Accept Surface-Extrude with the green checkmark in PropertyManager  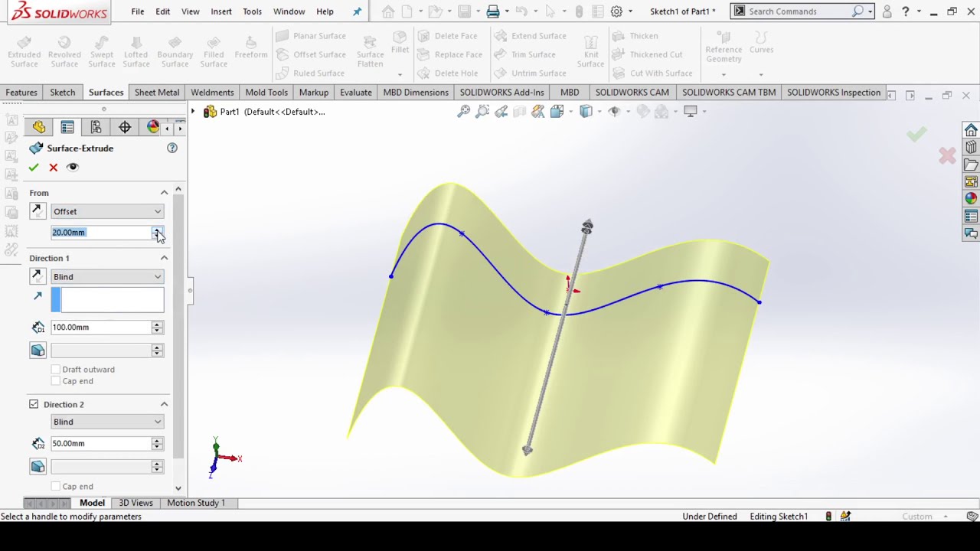pyautogui.click(x=34, y=167)
